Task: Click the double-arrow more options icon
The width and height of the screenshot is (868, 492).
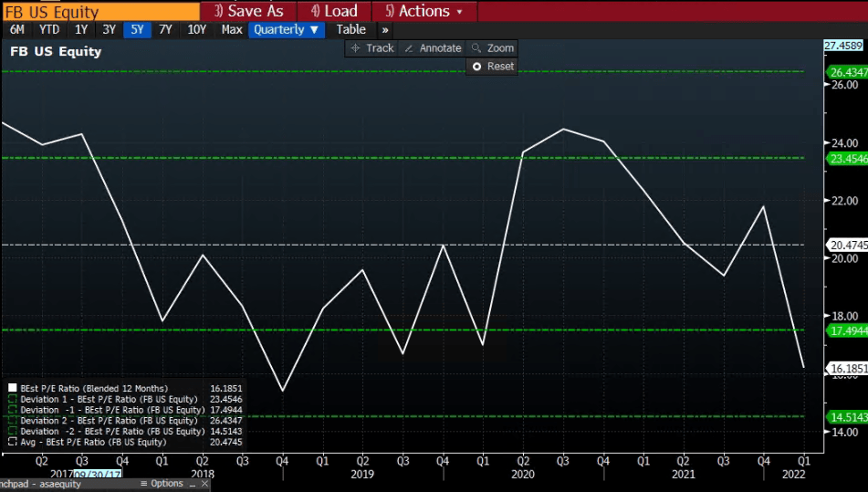Action: (x=385, y=29)
